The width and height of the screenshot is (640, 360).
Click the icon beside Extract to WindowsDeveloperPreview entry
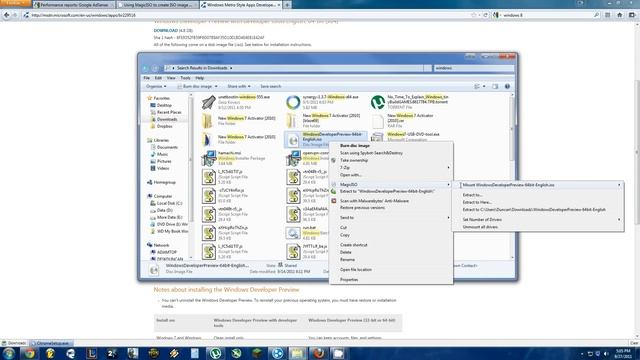(x=333, y=191)
